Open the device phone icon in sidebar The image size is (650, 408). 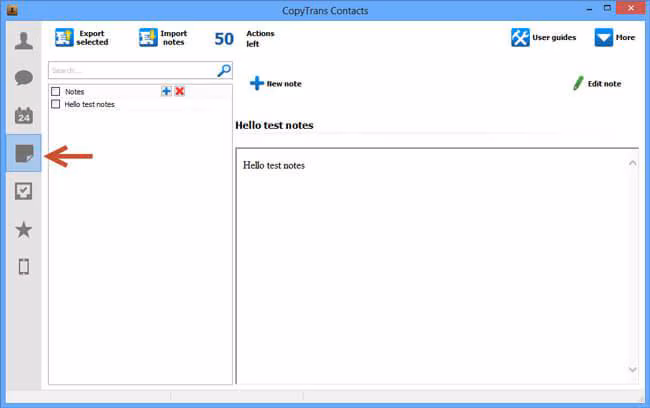(24, 267)
